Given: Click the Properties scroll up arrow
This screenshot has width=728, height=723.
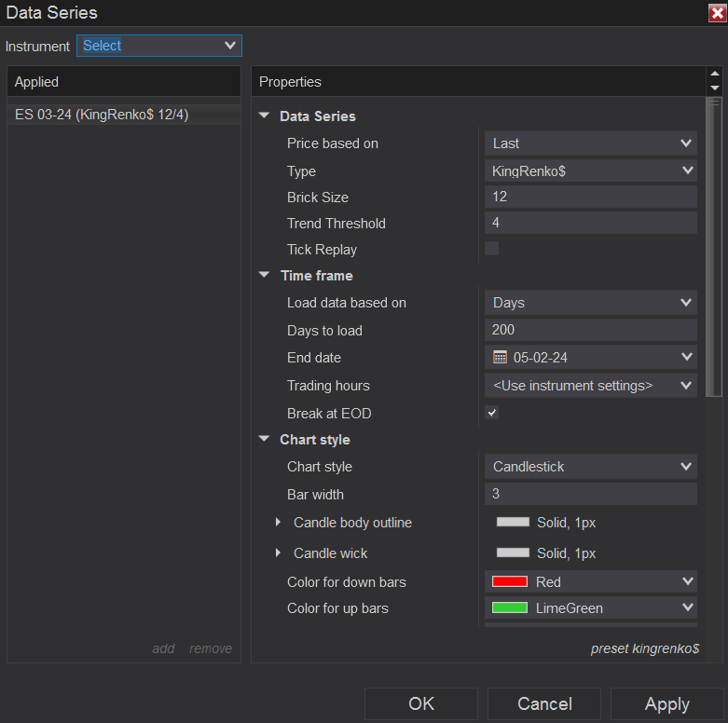Looking at the screenshot, I should 715,74.
